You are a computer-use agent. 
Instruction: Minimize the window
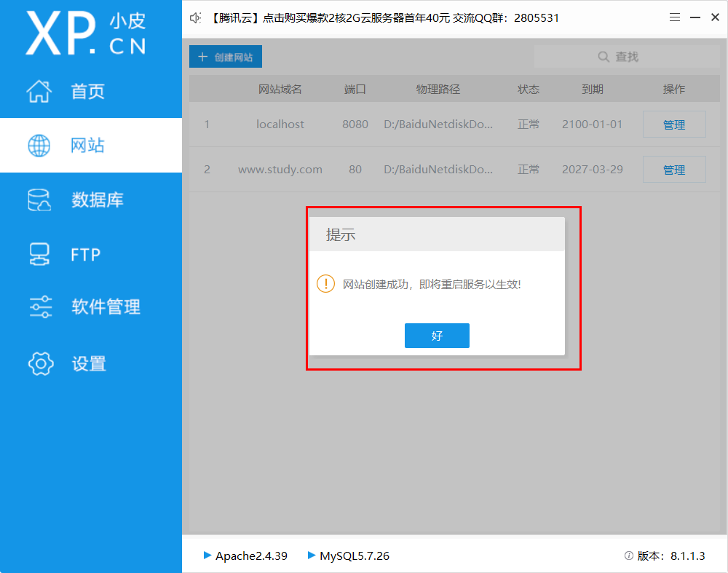pos(695,17)
